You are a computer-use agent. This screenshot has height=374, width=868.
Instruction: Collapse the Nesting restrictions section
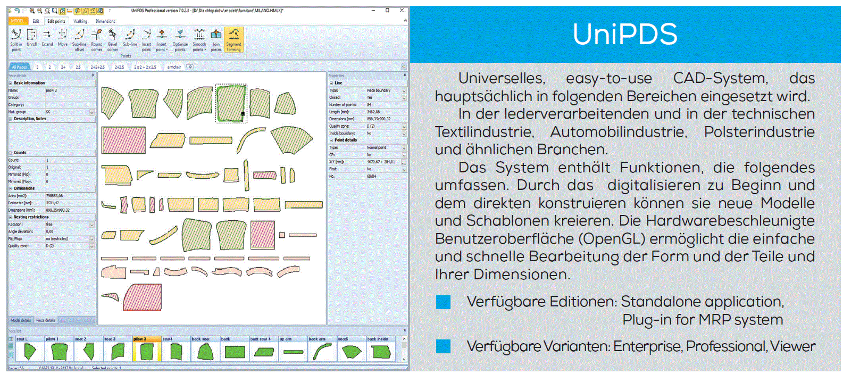[x=10, y=217]
